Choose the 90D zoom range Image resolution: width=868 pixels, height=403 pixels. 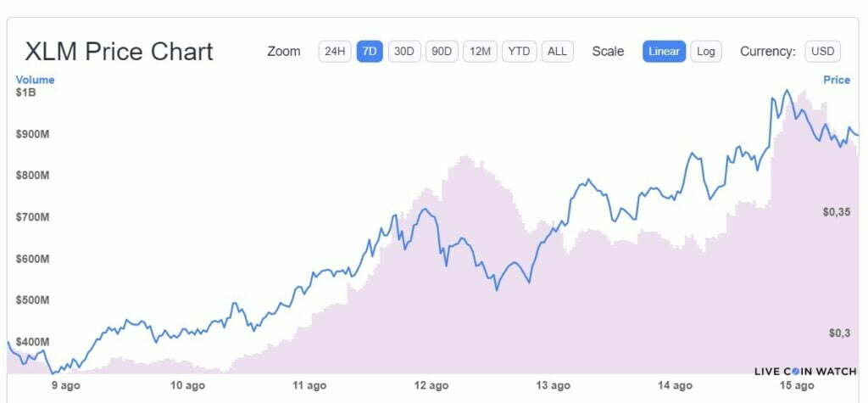[x=442, y=51]
